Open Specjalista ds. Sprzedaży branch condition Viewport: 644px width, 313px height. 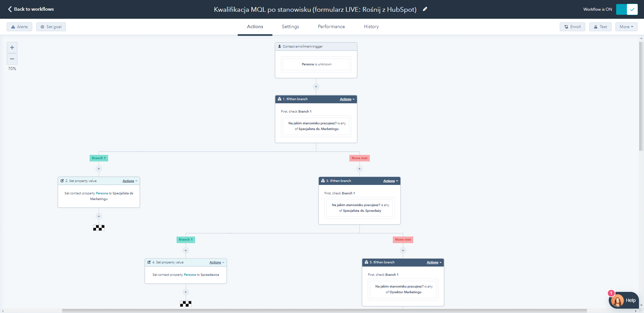(360, 208)
